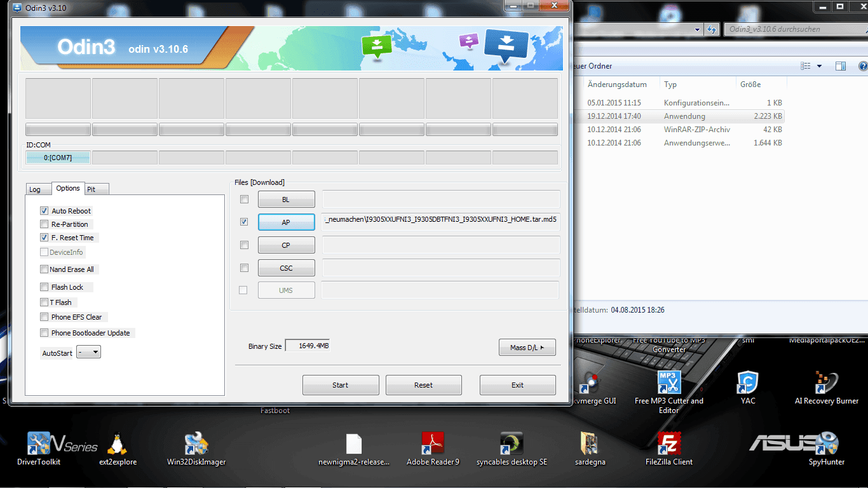Screen dimensions: 868x488
Task: Click the AP file button
Action: click(x=286, y=222)
